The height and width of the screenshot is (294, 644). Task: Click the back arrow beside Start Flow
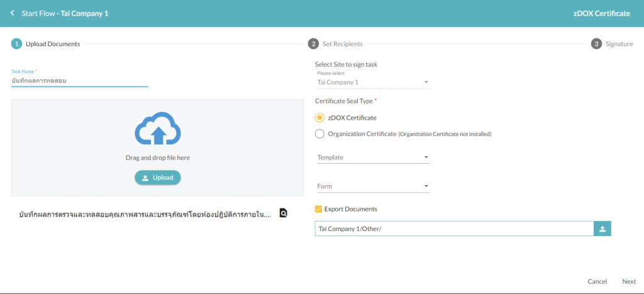[x=12, y=13]
